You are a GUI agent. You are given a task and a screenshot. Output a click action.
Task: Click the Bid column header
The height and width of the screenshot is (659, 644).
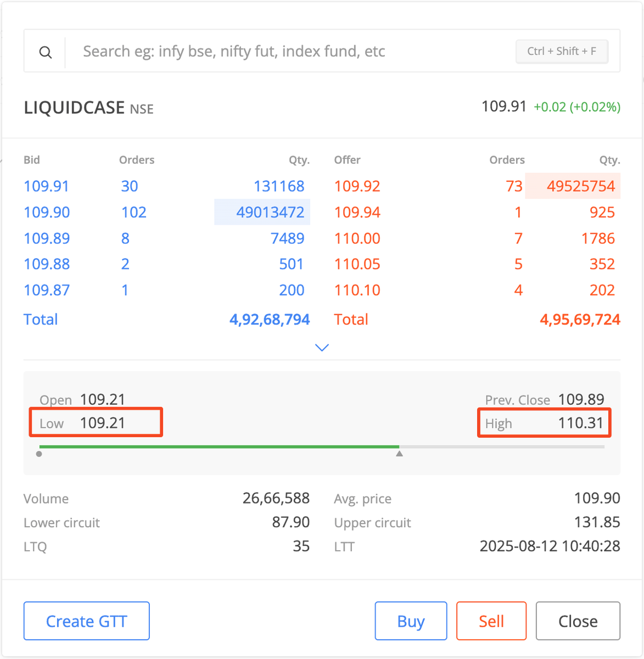32,160
